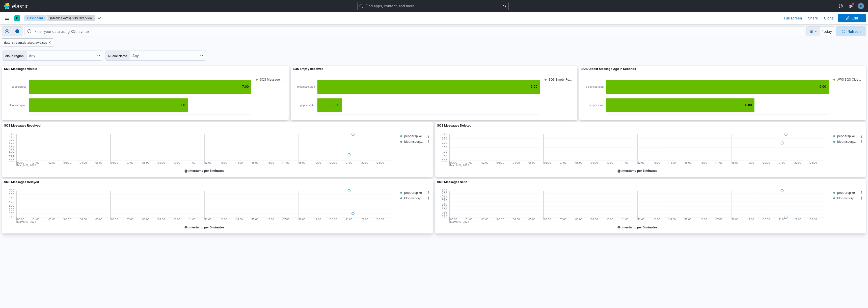Click the Elastic logo

[x=16, y=6]
